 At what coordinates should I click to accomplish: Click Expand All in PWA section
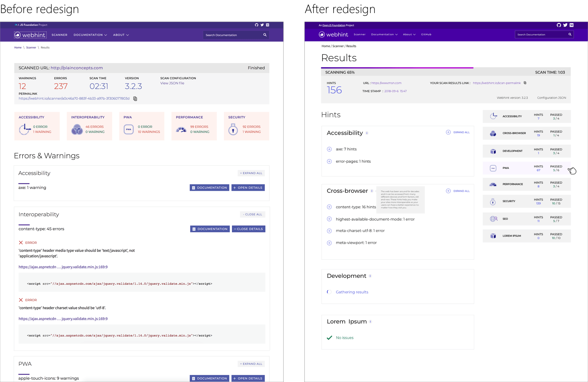251,364
